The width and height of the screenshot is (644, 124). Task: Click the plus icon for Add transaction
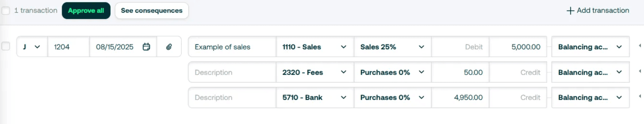(x=570, y=11)
